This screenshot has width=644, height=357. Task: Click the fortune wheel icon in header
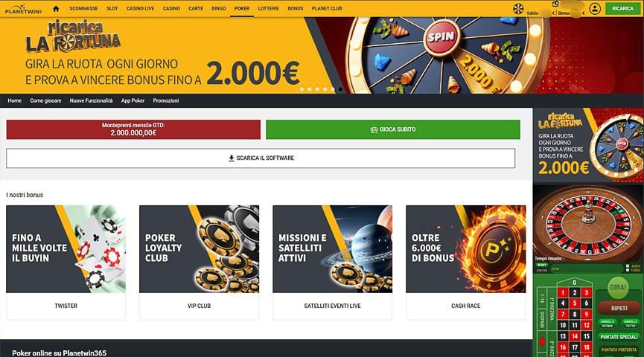(x=518, y=8)
